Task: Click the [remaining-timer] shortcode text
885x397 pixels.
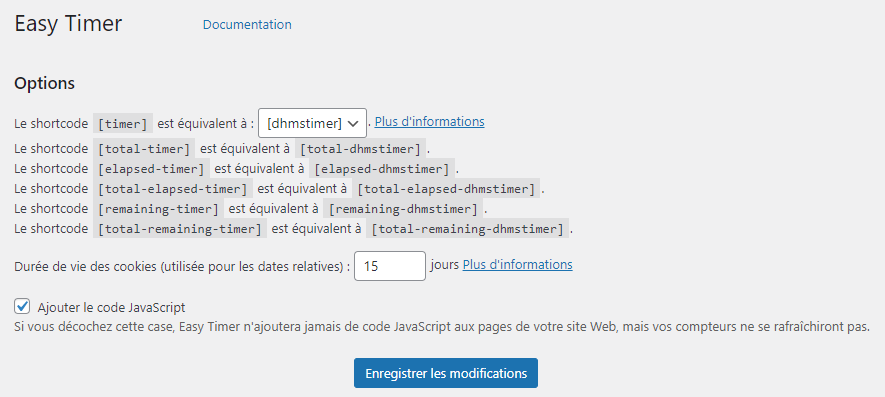Action: (158, 209)
